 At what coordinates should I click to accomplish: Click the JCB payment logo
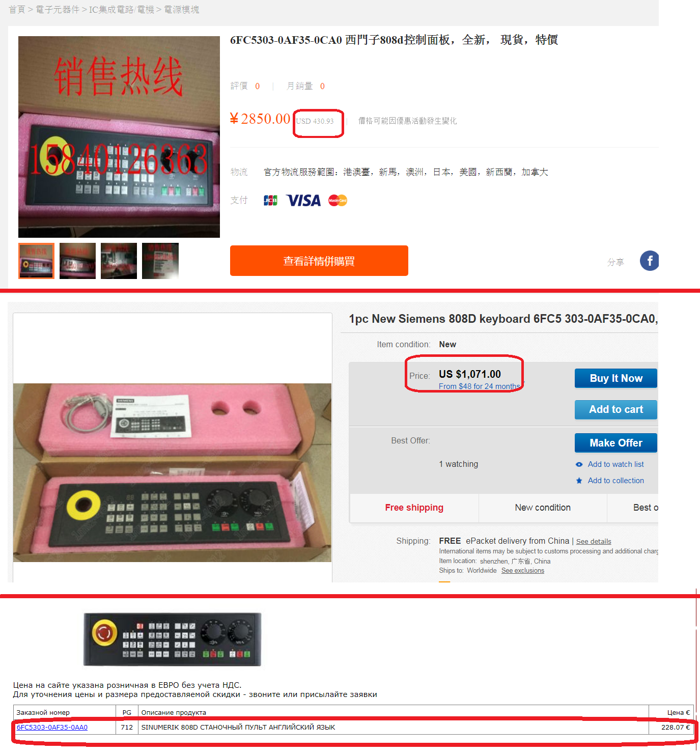270,201
